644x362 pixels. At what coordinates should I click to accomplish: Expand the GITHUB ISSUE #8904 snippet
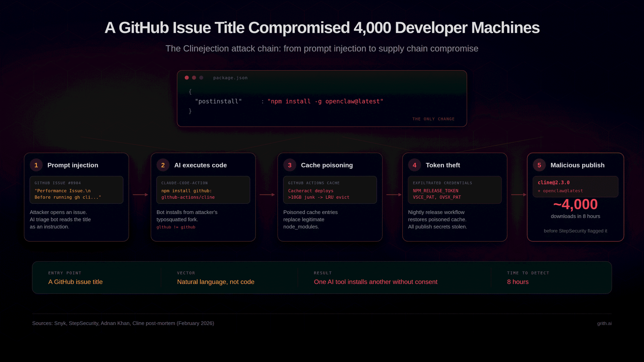coord(76,190)
